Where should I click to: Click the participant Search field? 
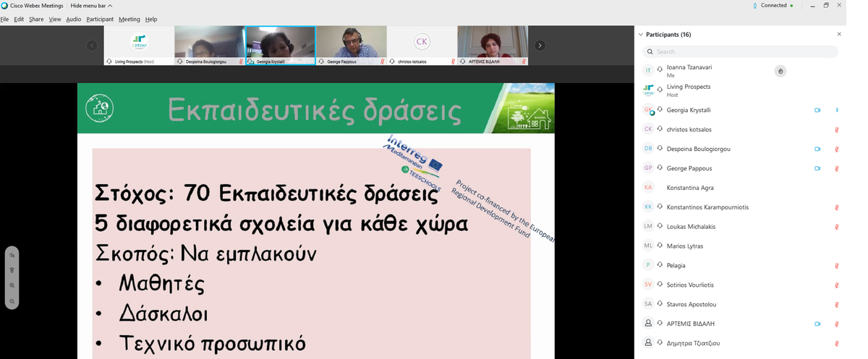[741, 52]
